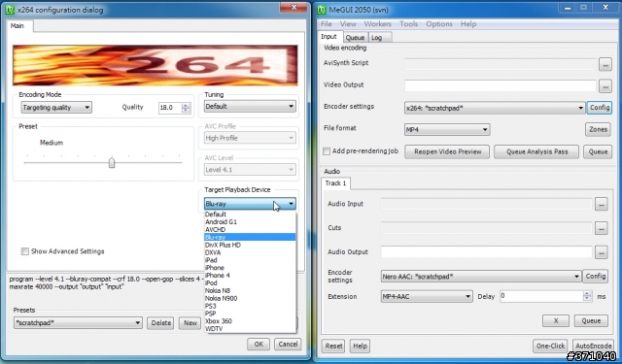Open Options menu
The width and height of the screenshot is (622, 364).
[x=439, y=24]
